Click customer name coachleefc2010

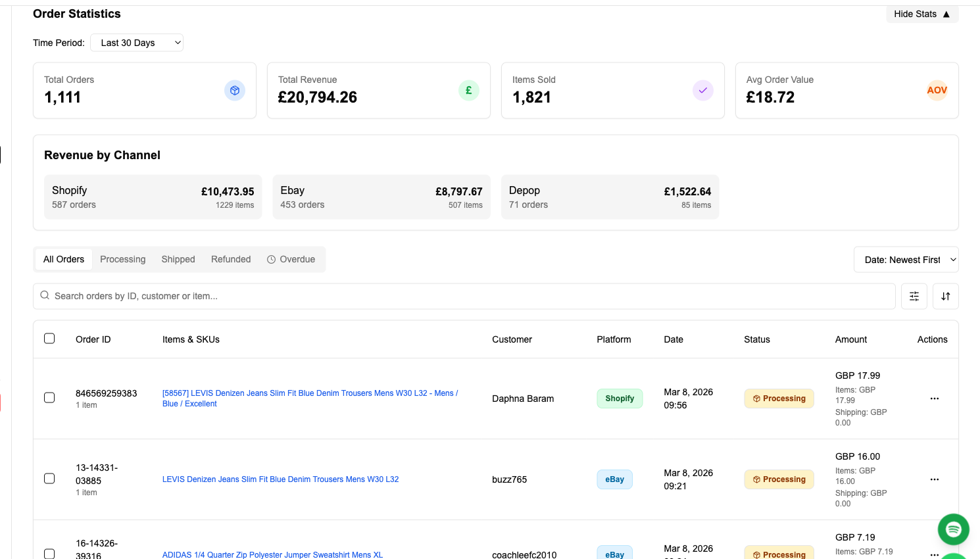click(524, 554)
